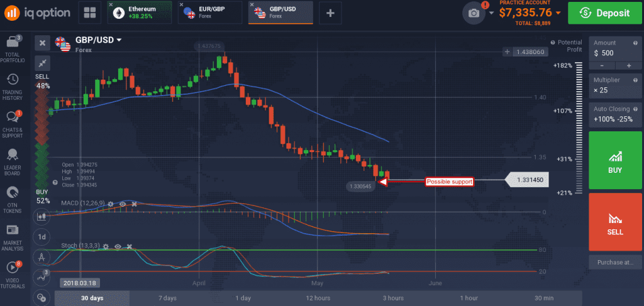
Task: Click the Multiplier x25 field
Action: (x=615, y=85)
